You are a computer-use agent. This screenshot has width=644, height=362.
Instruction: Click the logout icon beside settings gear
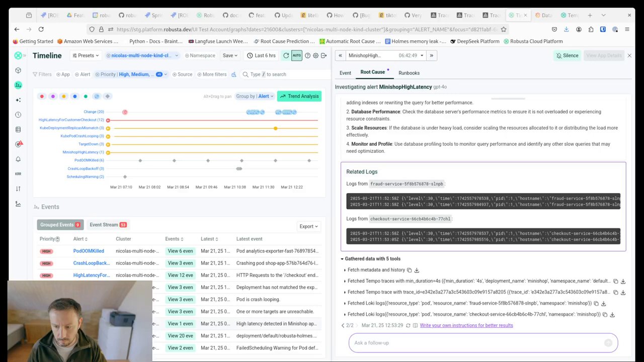tap(324, 55)
